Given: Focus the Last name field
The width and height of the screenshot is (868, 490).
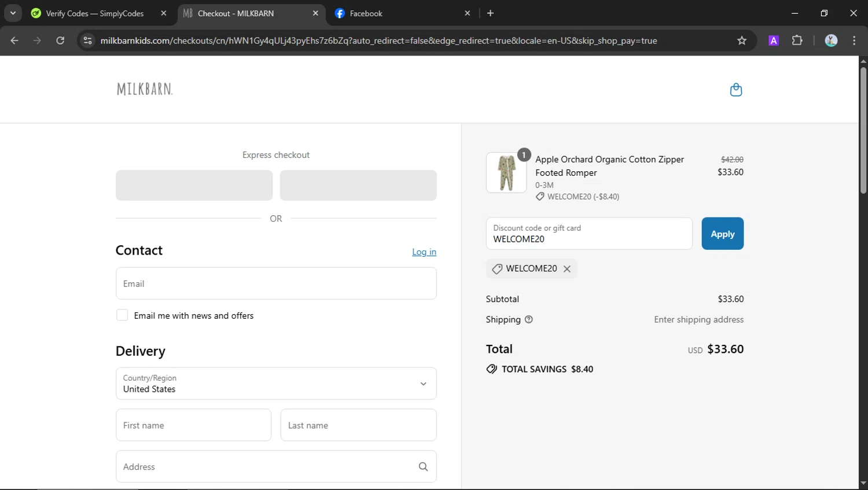Looking at the screenshot, I should 358,425.
